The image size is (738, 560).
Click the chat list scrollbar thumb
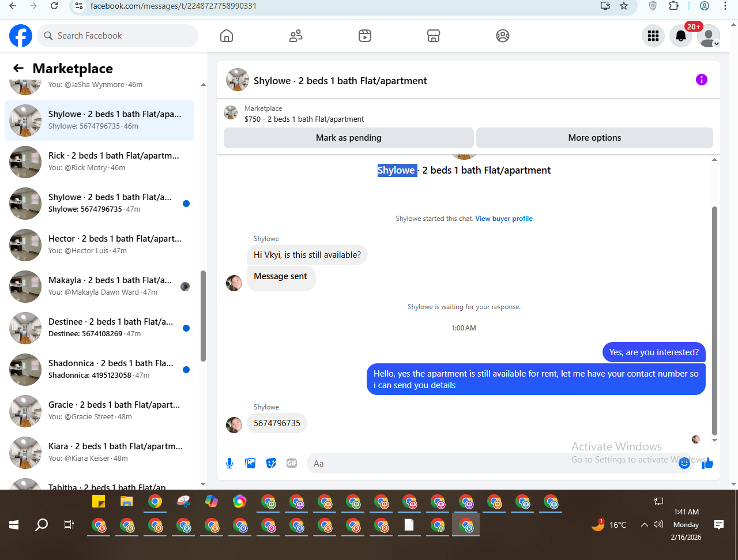pos(203,315)
